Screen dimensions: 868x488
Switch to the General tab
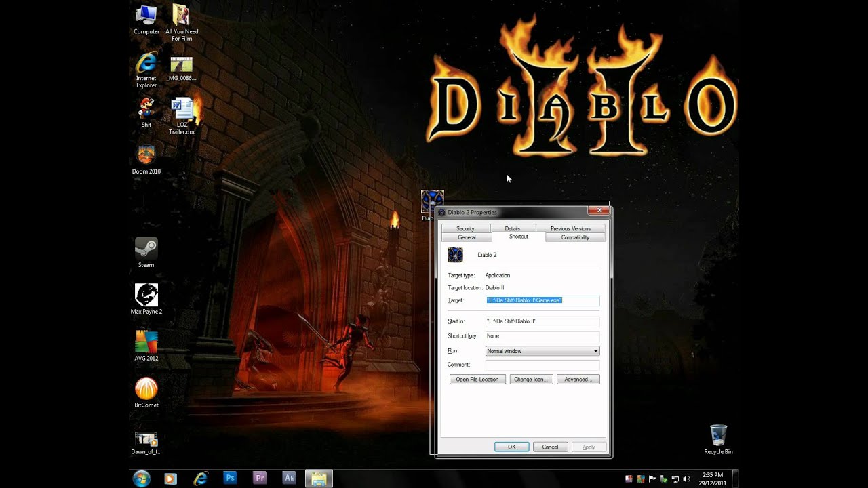(467, 237)
